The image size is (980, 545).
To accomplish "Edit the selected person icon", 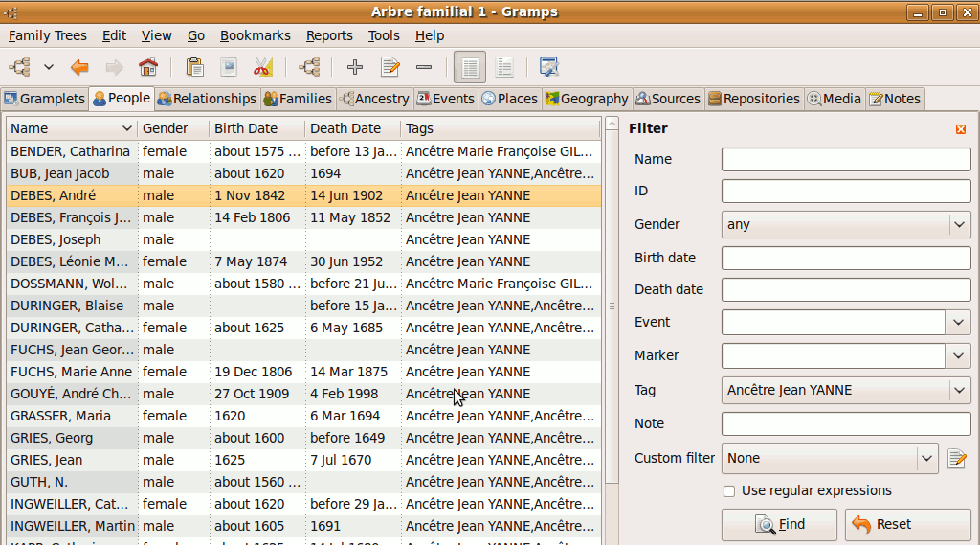I will [390, 67].
